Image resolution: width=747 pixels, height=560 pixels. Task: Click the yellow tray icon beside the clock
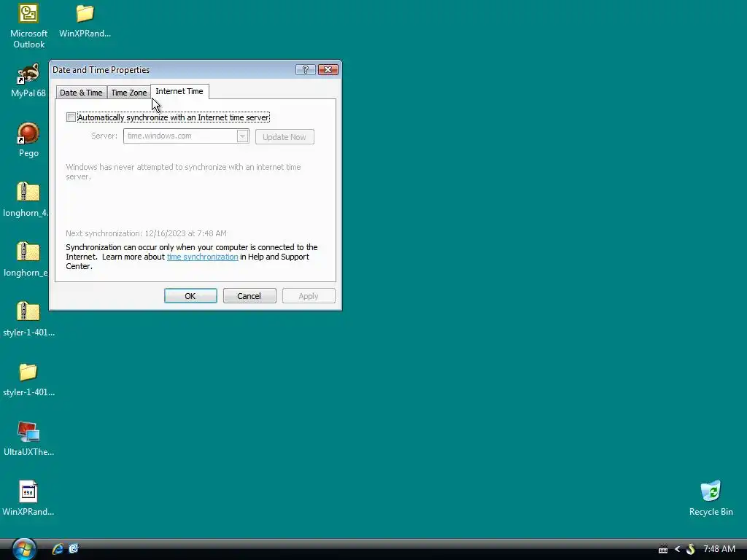point(690,550)
